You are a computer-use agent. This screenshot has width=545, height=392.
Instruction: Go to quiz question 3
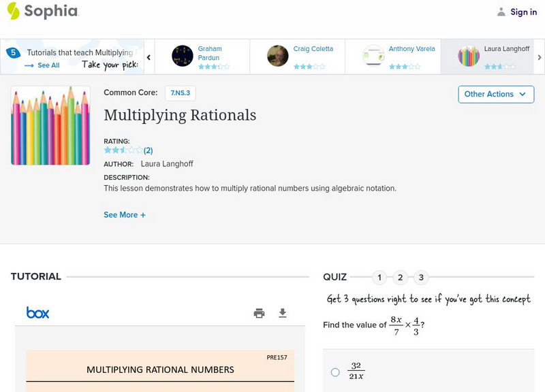pos(421,278)
